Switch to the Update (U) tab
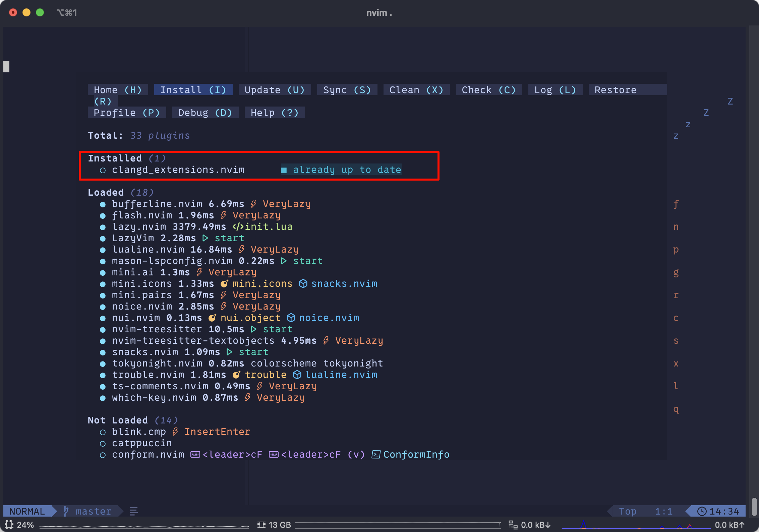Image resolution: width=759 pixels, height=532 pixels. coord(275,90)
